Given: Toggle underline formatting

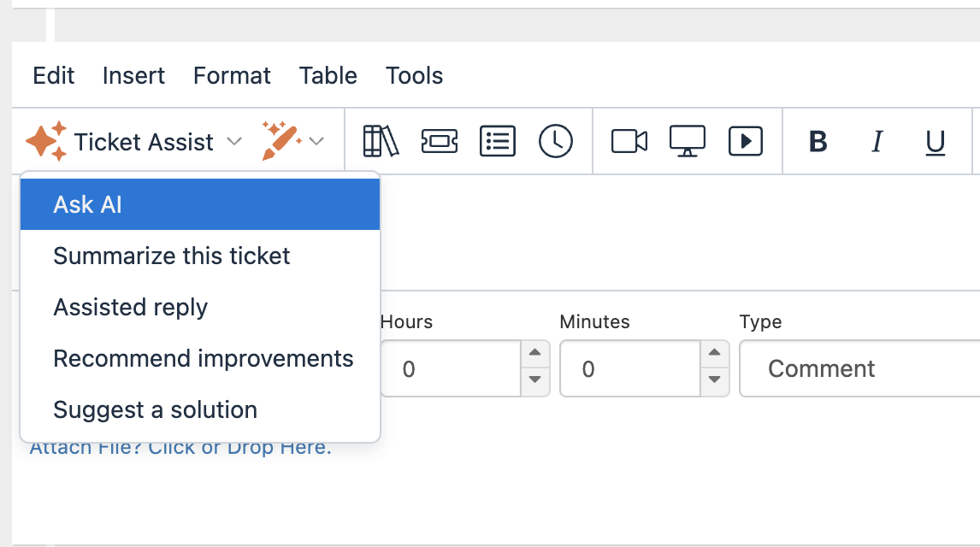Looking at the screenshot, I should [x=936, y=142].
